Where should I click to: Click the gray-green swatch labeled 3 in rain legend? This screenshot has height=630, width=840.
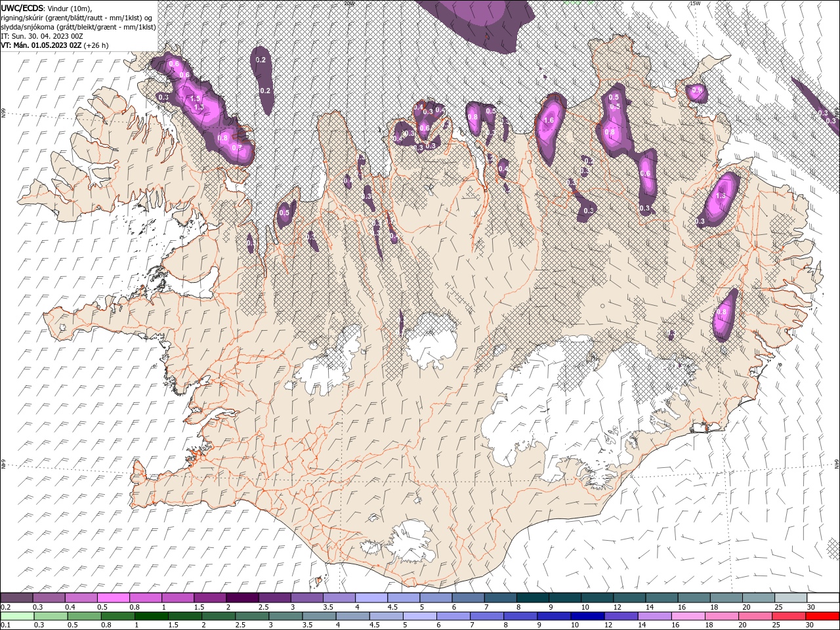click(285, 616)
